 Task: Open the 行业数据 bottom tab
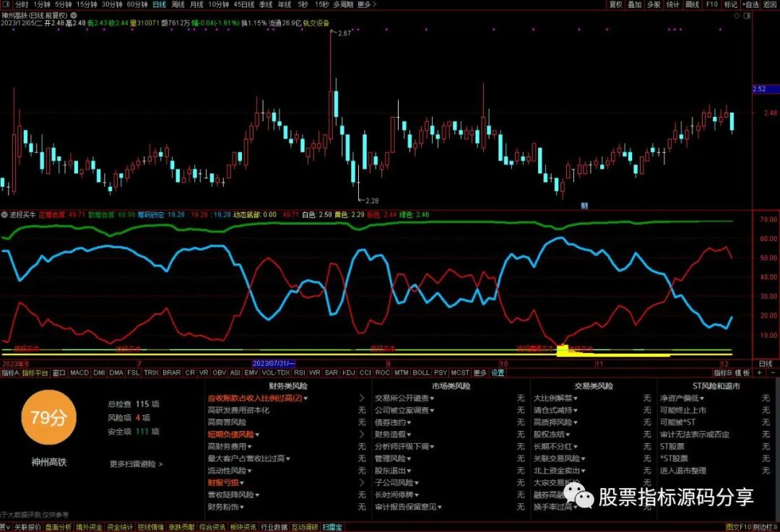[x=274, y=528]
